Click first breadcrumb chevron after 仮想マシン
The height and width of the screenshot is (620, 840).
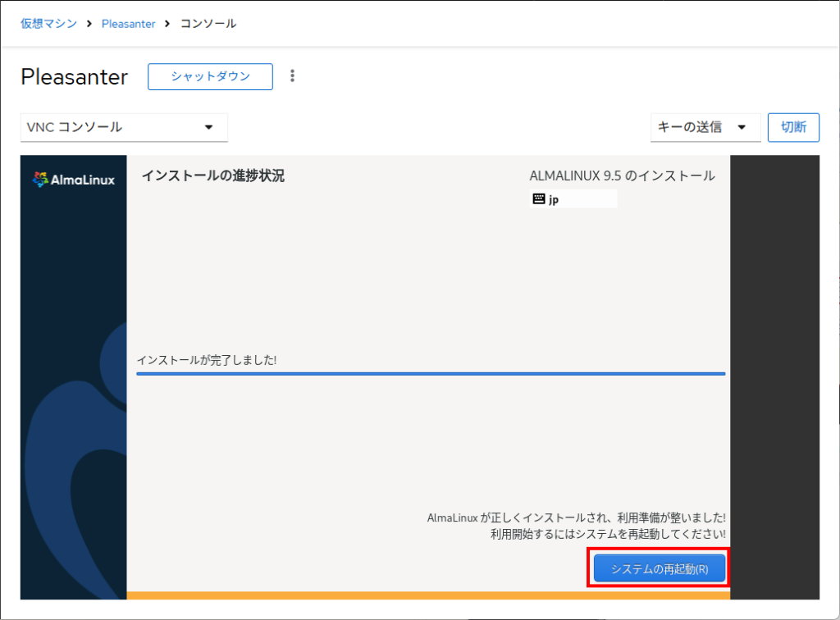click(89, 24)
